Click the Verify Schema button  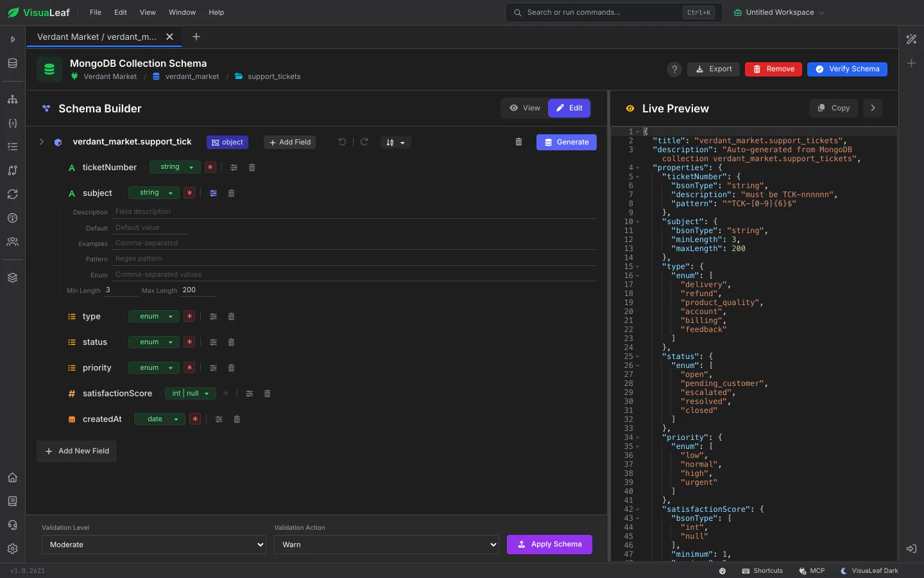(847, 69)
